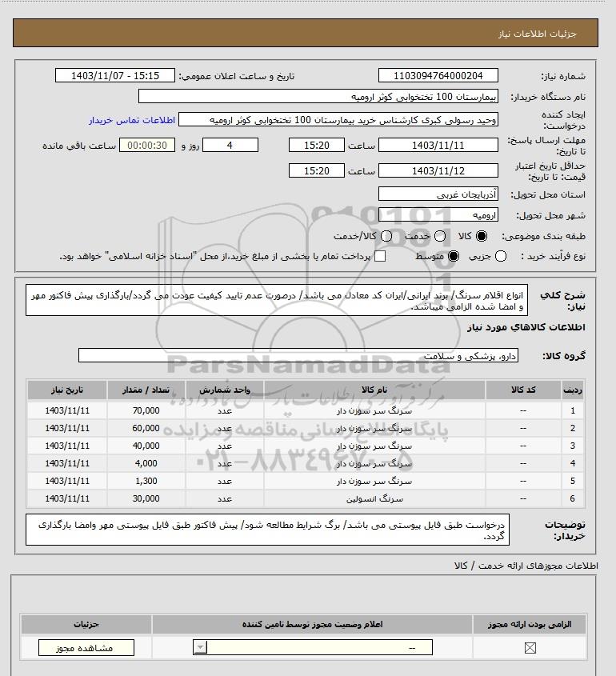
Task: Click the delivery province آذربایجان غربی field
Action: (x=438, y=194)
